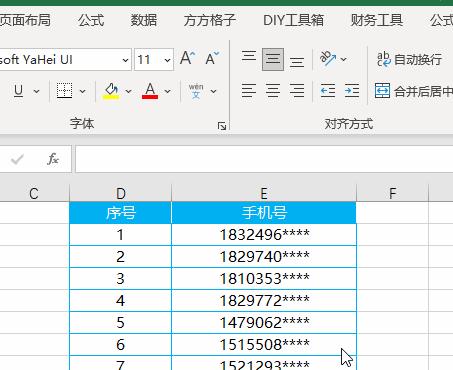The image size is (453, 370).
Task: Select cell with 1515508****
Action: [x=264, y=344]
